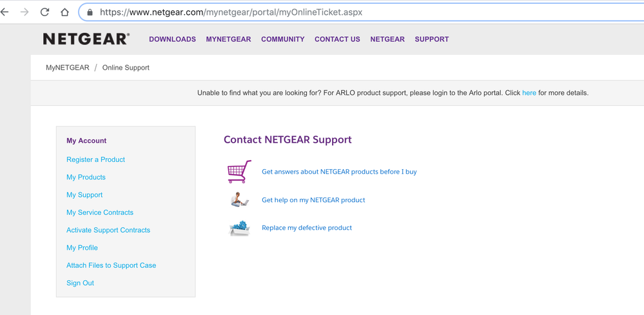Click the NETGEAR logo

tap(86, 39)
